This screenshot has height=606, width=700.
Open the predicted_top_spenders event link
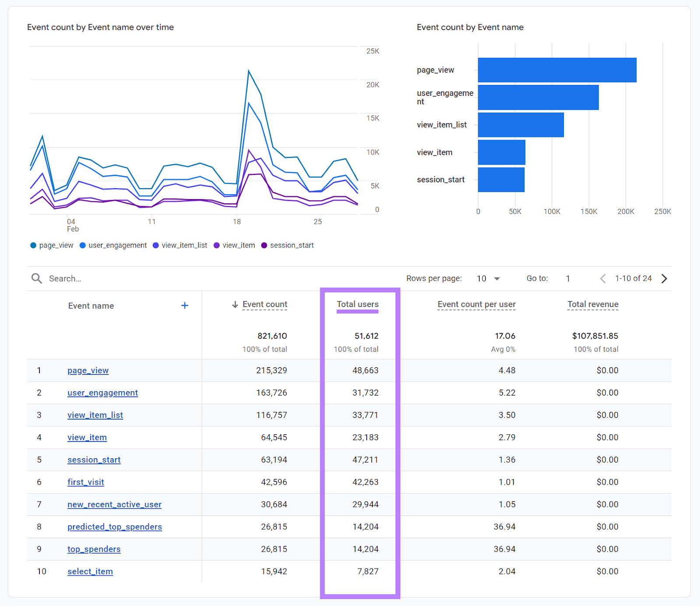pos(115,526)
